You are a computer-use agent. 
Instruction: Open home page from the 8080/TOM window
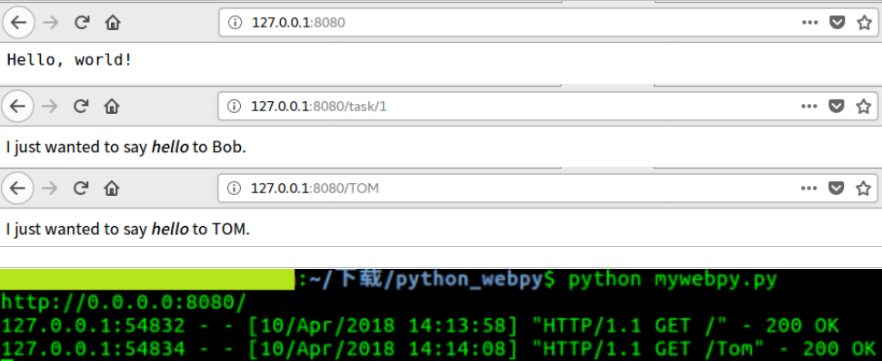112,188
